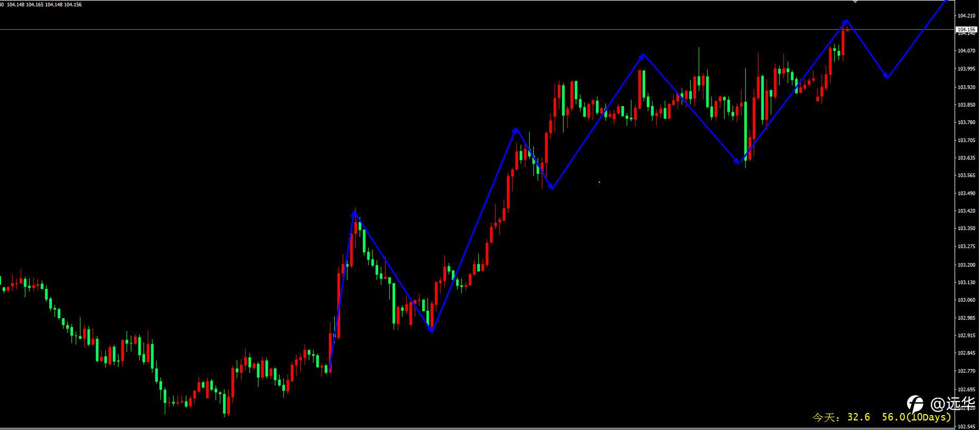Select the 103.565 price scale value

coord(967,175)
